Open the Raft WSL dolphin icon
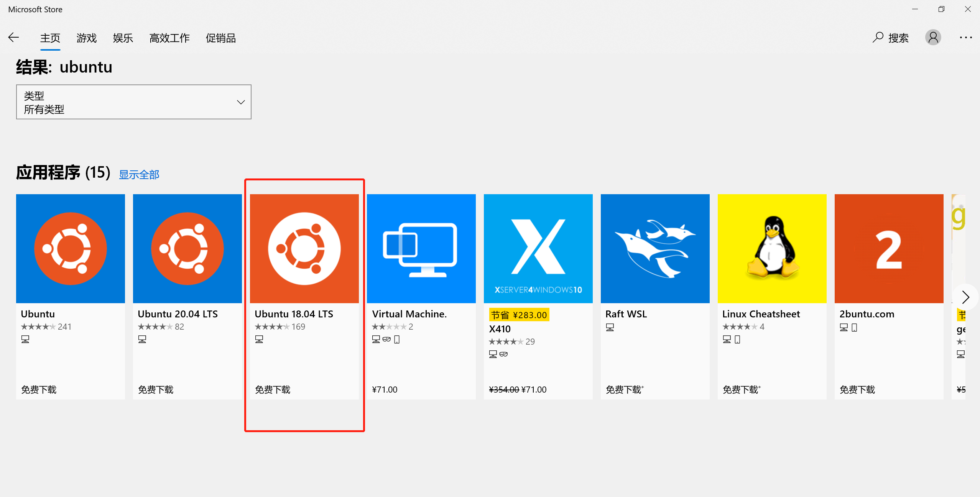 coord(655,248)
